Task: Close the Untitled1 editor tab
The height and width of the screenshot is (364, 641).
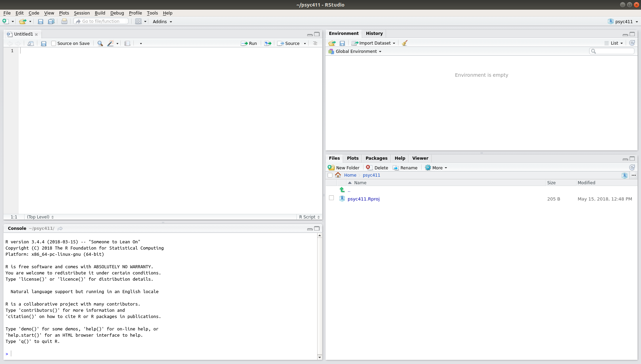Action: tap(36, 34)
